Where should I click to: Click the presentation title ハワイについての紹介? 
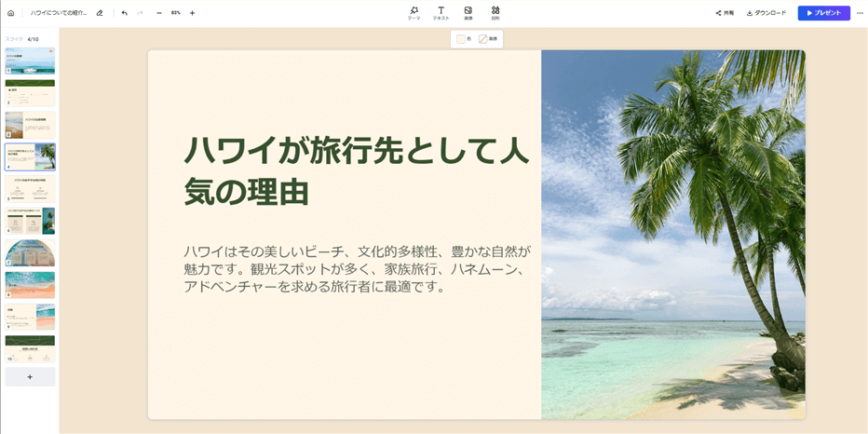[x=59, y=13]
